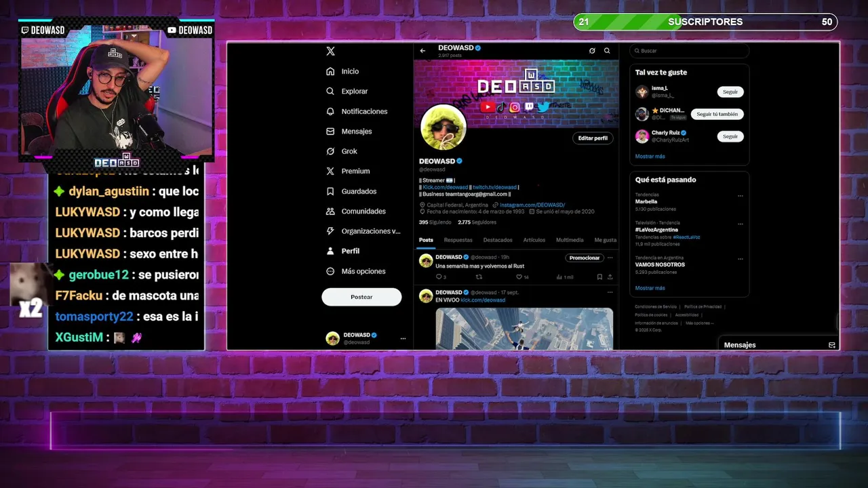This screenshot has height=488, width=868.
Task: Expand the Mensajes drawer
Action: 778,345
